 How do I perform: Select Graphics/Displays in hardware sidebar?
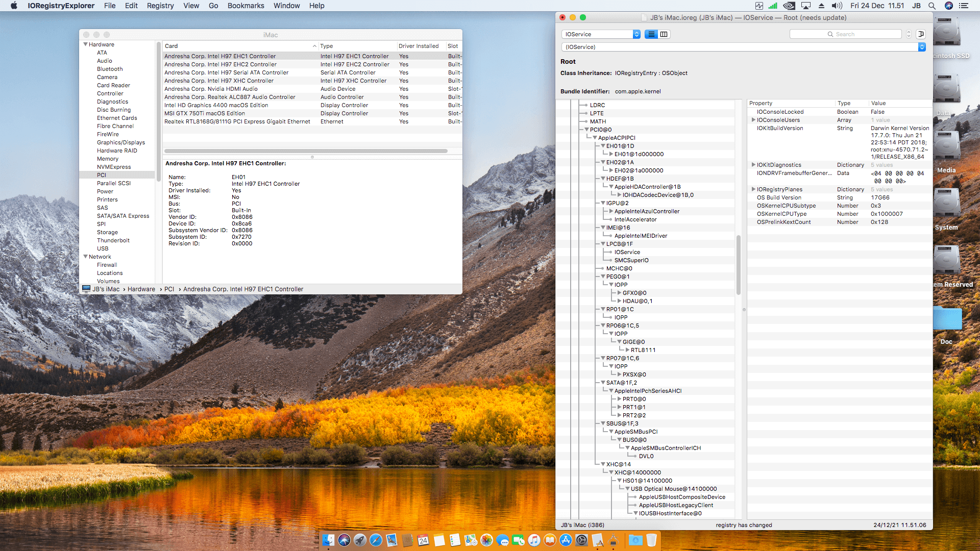tap(121, 142)
